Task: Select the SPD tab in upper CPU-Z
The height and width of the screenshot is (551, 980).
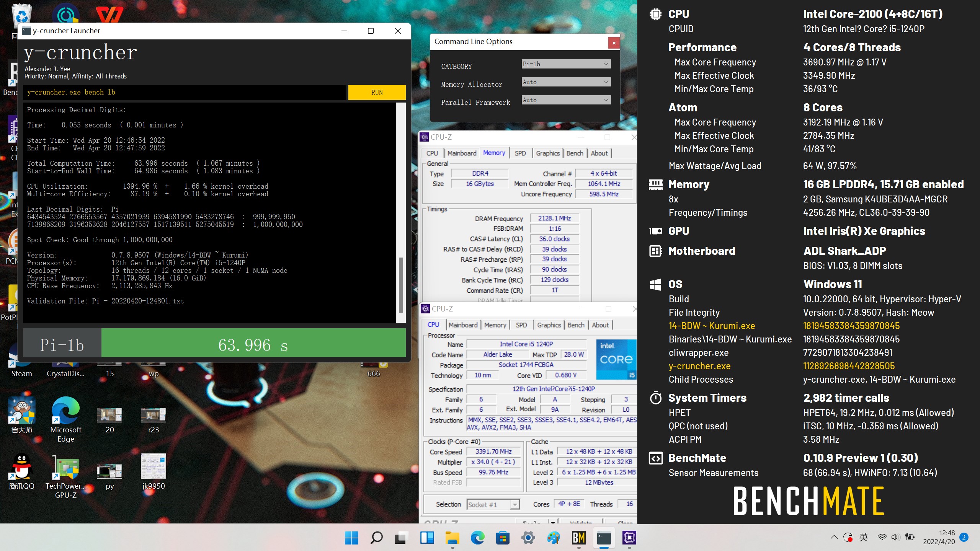Action: pyautogui.click(x=520, y=153)
